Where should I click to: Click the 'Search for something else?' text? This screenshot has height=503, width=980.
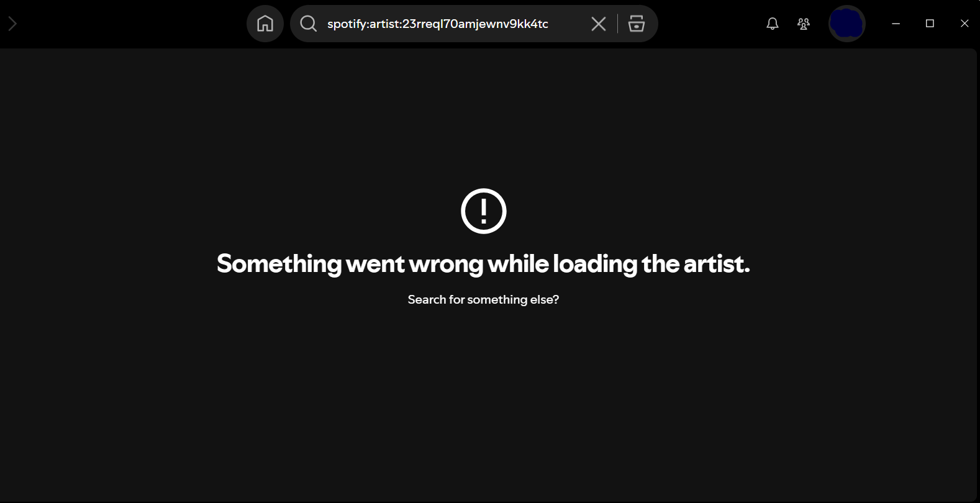pyautogui.click(x=483, y=299)
